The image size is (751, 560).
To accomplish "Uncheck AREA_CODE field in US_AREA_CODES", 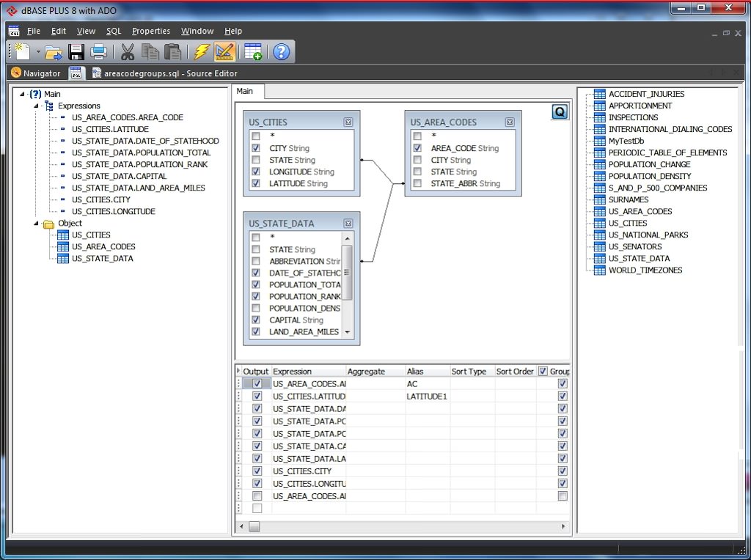I will click(417, 148).
